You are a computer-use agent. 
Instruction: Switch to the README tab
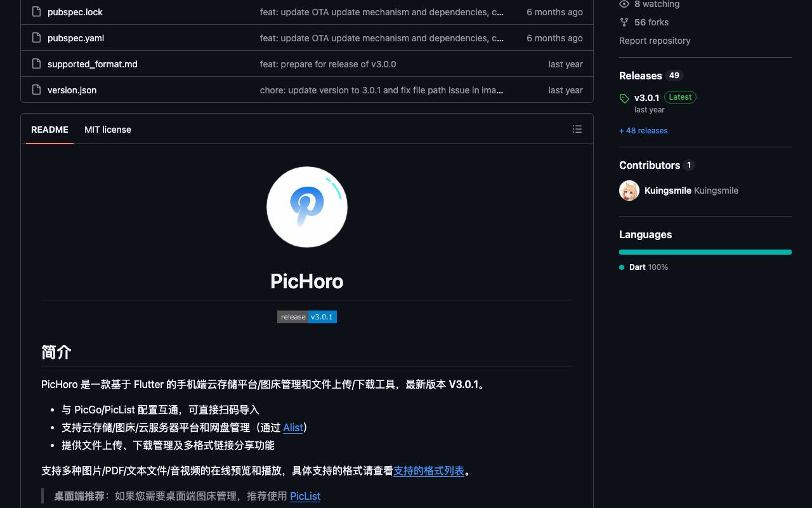coord(49,130)
